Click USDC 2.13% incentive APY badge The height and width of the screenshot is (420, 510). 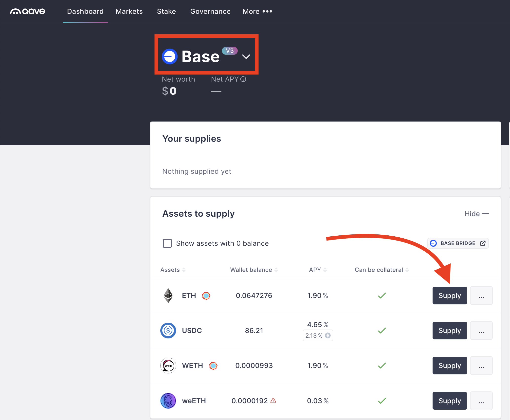318,335
